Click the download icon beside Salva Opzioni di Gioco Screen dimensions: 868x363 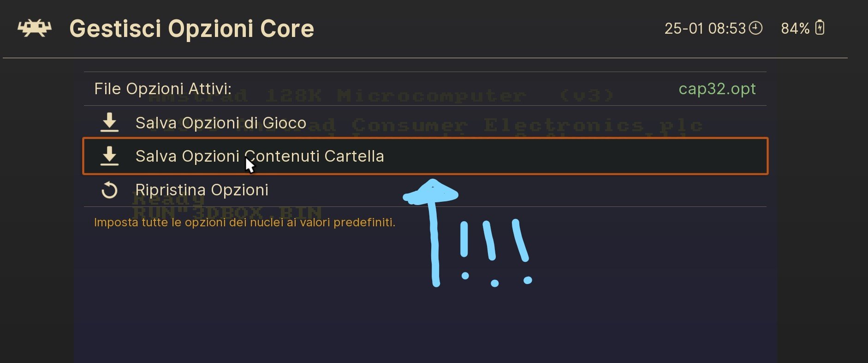(x=109, y=122)
